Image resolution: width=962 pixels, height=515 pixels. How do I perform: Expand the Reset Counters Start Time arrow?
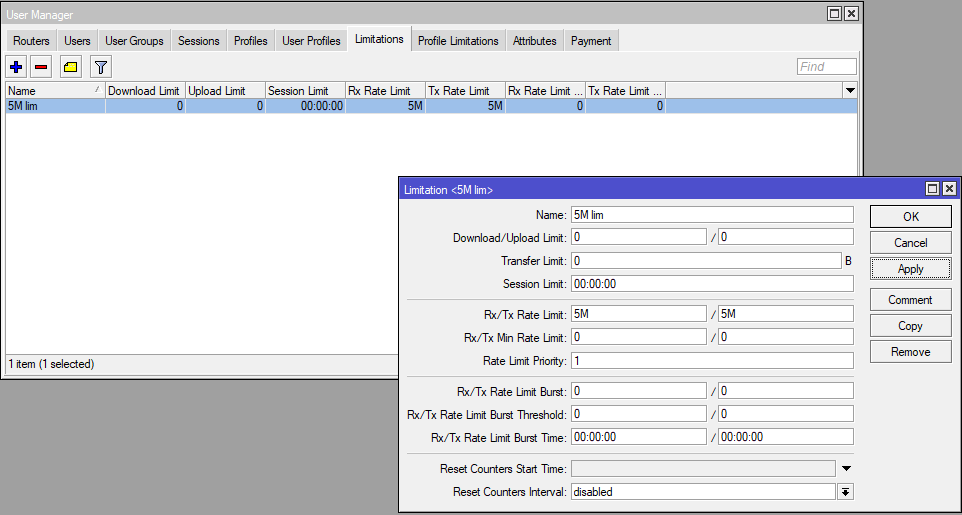846,469
